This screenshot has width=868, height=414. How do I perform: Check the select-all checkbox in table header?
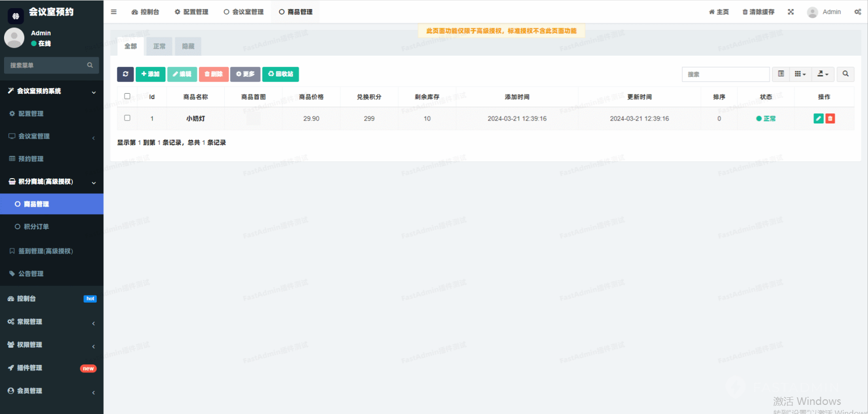click(x=127, y=96)
